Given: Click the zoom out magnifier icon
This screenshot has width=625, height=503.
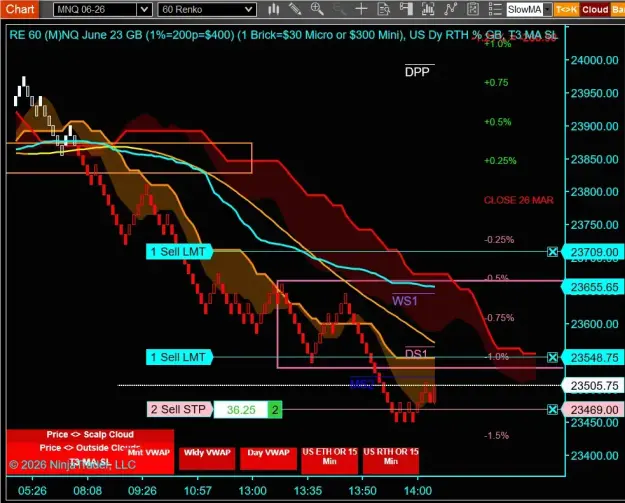Looking at the screenshot, I should (339, 9).
